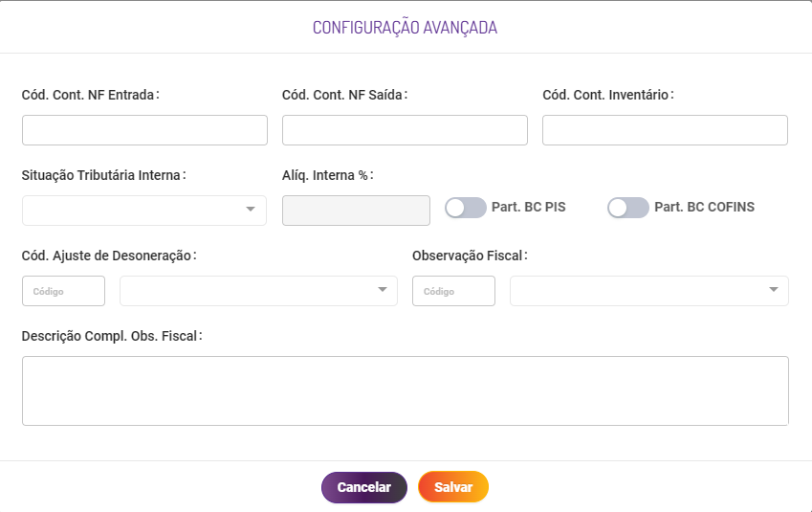Screen dimensions: 812x512
Task: Click the Situação Tributária Interna label text
Action: point(101,175)
